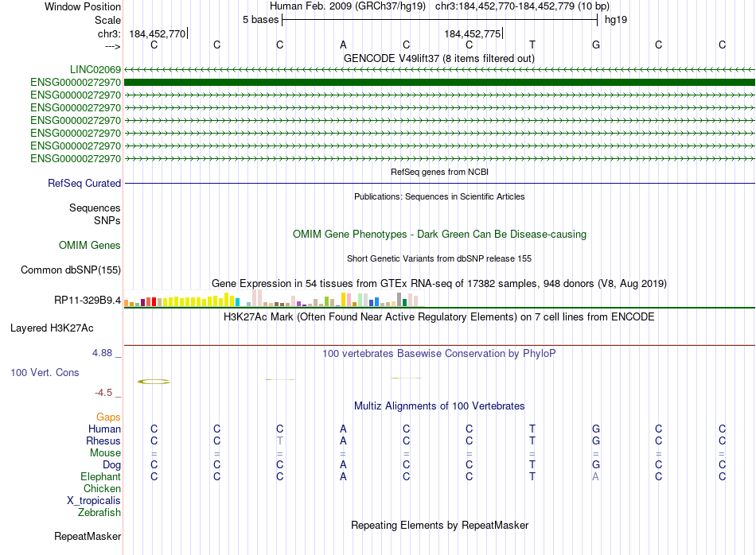Click Multiz Alignments of 100 Vertebrates title
Viewport: 756px width, 555px height.
(439, 406)
